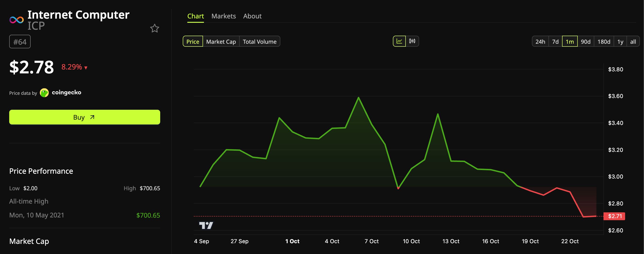Click the red down arrow beside 8.29%
644x254 pixels.
point(86,68)
